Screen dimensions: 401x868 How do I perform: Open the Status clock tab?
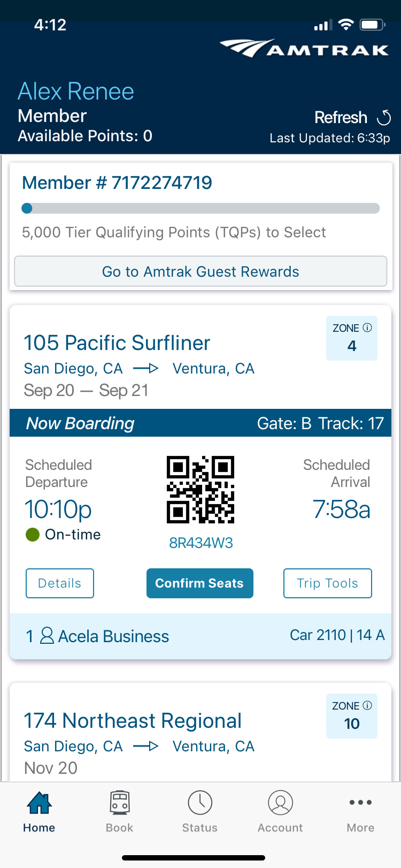tap(200, 811)
